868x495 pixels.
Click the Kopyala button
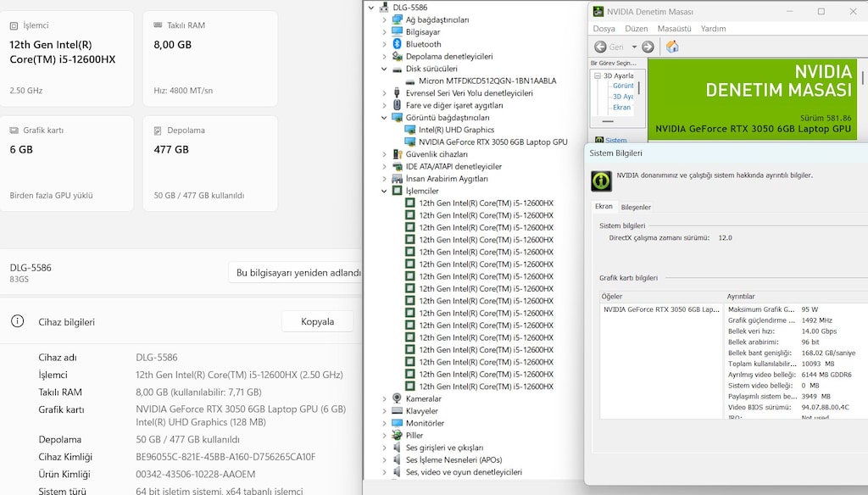click(x=317, y=321)
